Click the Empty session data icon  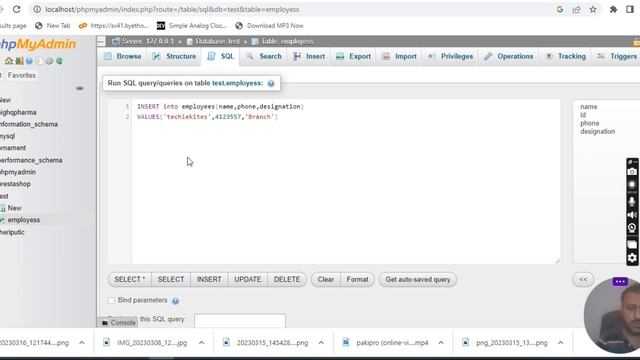pyautogui.click(x=19, y=61)
